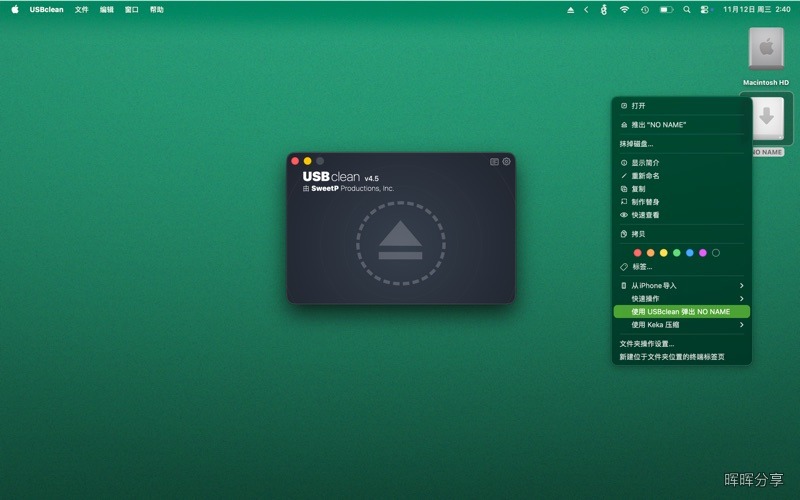Screen dimensions: 800x500
Task: Click the large eject button in USBclean
Action: click(x=401, y=243)
